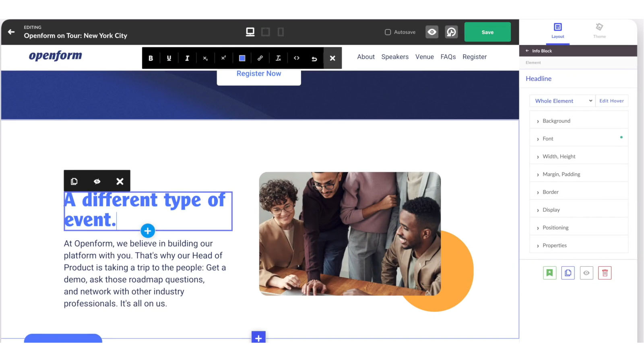Image resolution: width=644 pixels, height=362 pixels.
Task: Toggle headline visibility with eye icon
Action: (97, 181)
